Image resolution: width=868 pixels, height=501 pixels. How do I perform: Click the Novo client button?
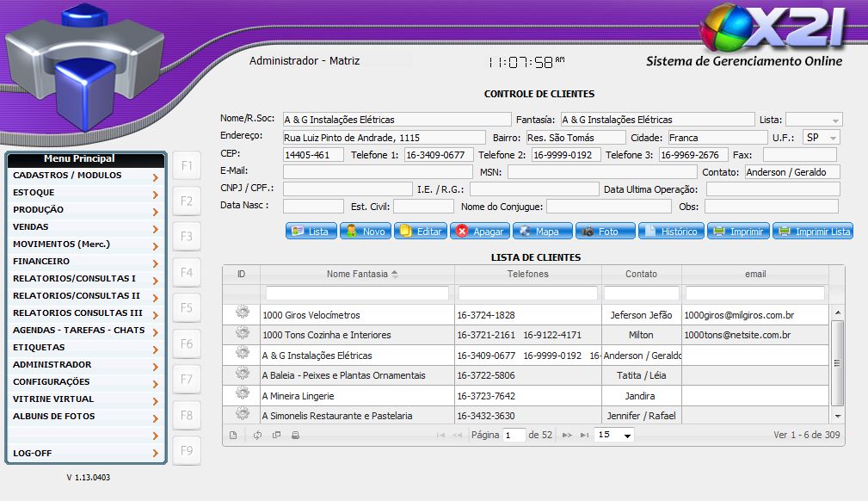[366, 232]
